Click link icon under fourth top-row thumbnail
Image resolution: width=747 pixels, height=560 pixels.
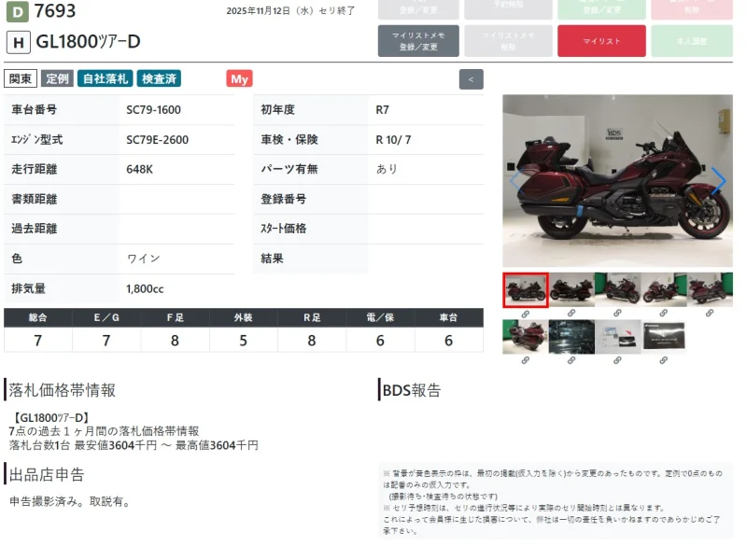[664, 313]
